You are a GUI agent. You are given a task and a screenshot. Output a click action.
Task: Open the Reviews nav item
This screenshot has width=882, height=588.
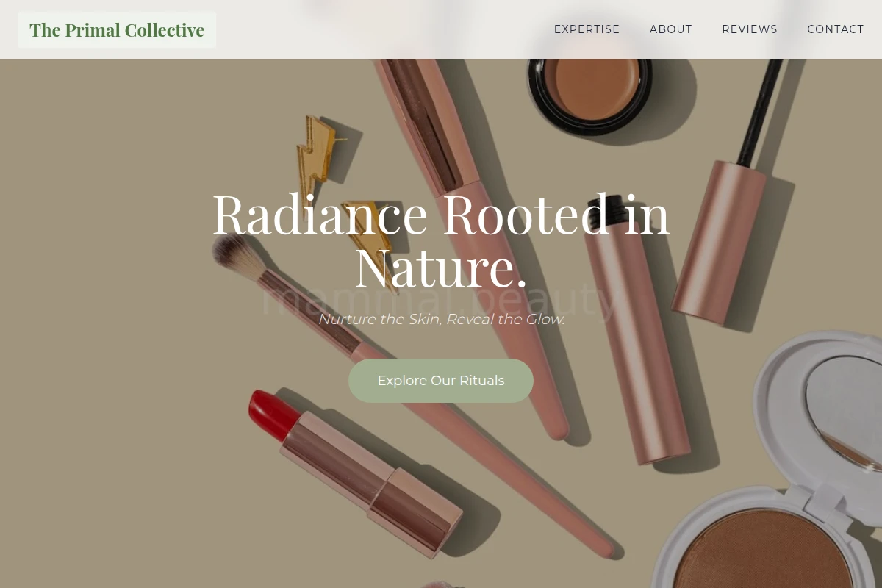pos(749,29)
